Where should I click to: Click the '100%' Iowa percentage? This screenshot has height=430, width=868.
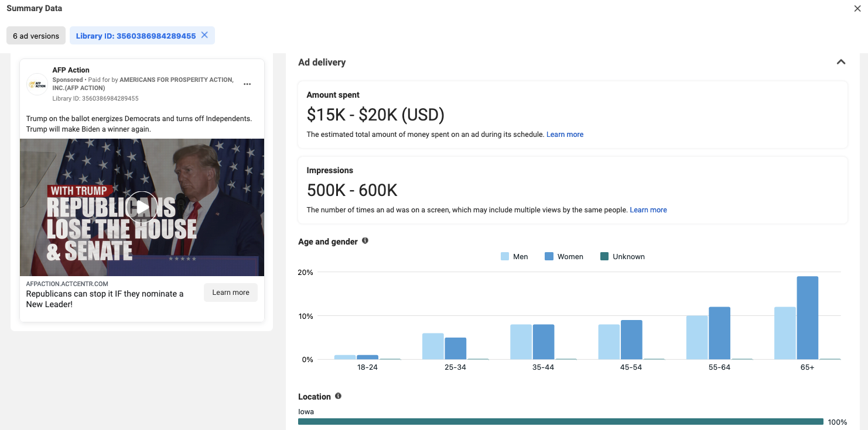pyautogui.click(x=838, y=422)
